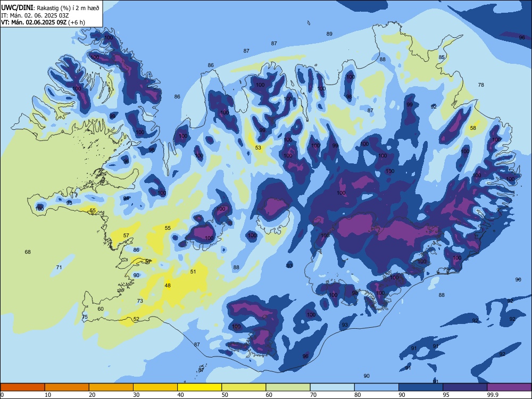Screen dimensions: 532x399
Task: Click the 'UWC/DINI: Rakastig (%) í 2 m hæð' title
Action: click(x=50, y=7)
